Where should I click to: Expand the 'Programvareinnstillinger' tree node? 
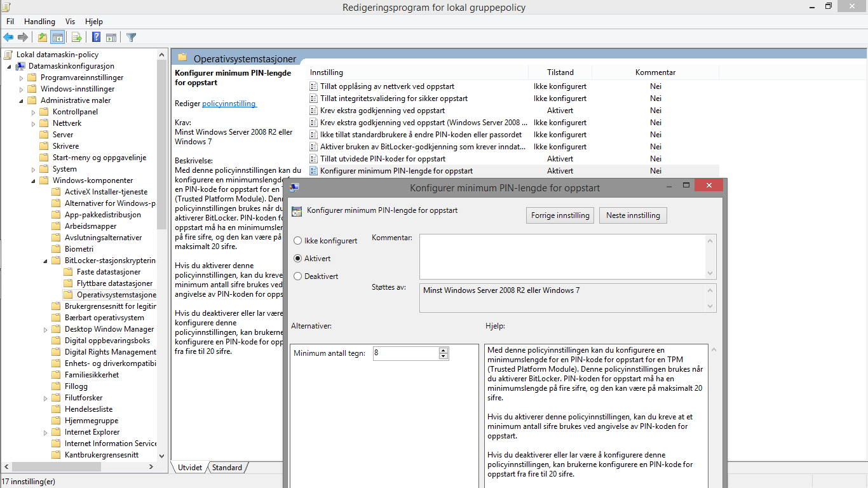point(22,78)
